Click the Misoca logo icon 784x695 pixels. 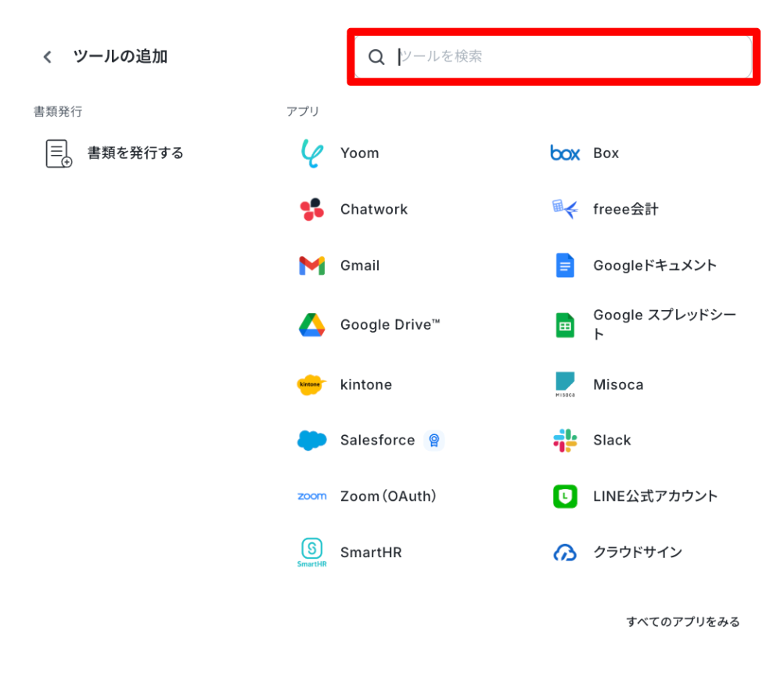pos(565,384)
